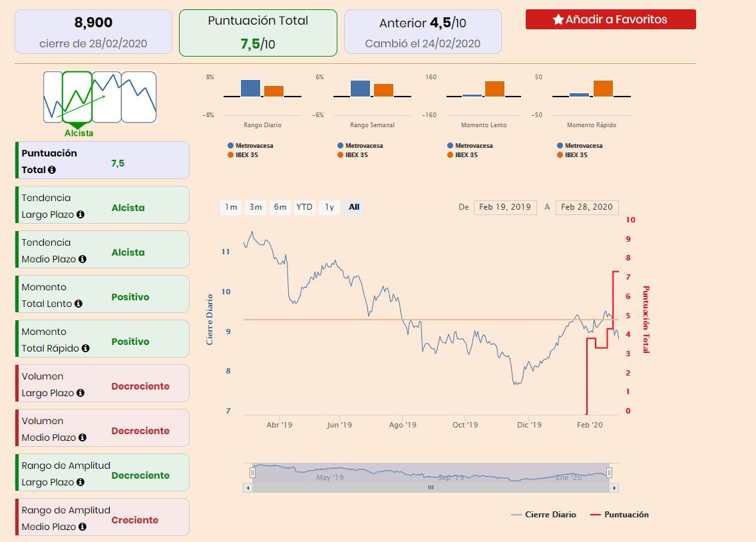Open info icon for Rango de Amplitud Medio Plazo
756x542 pixels.
point(83,527)
